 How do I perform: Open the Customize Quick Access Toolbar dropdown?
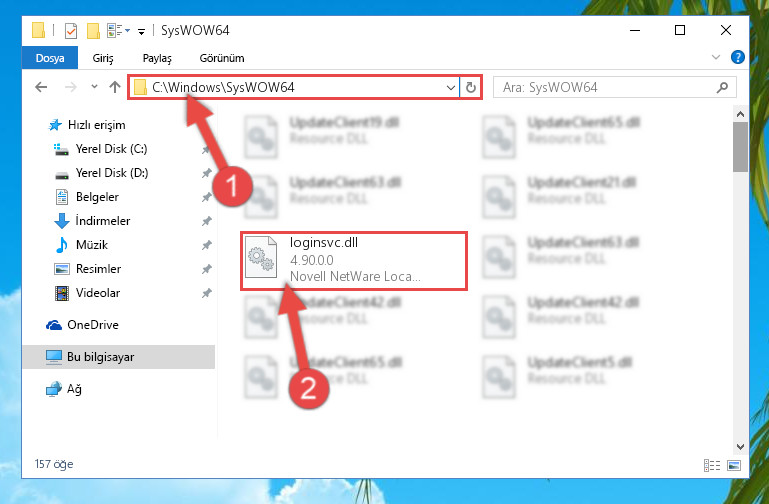[x=141, y=30]
